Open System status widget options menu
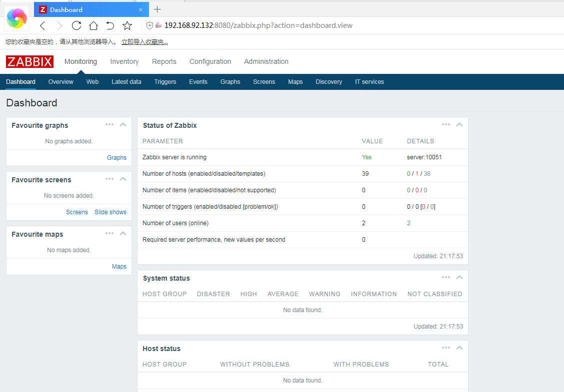 coord(446,277)
